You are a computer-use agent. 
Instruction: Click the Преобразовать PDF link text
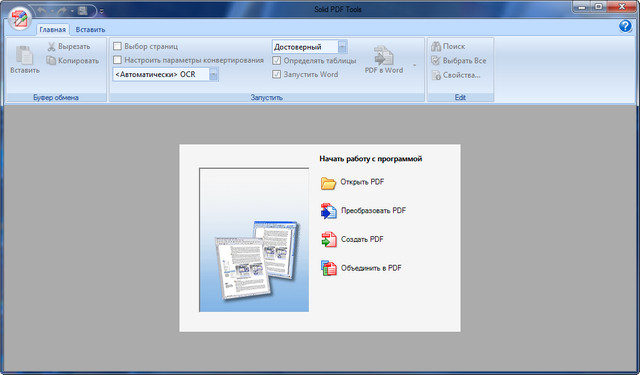[373, 211]
